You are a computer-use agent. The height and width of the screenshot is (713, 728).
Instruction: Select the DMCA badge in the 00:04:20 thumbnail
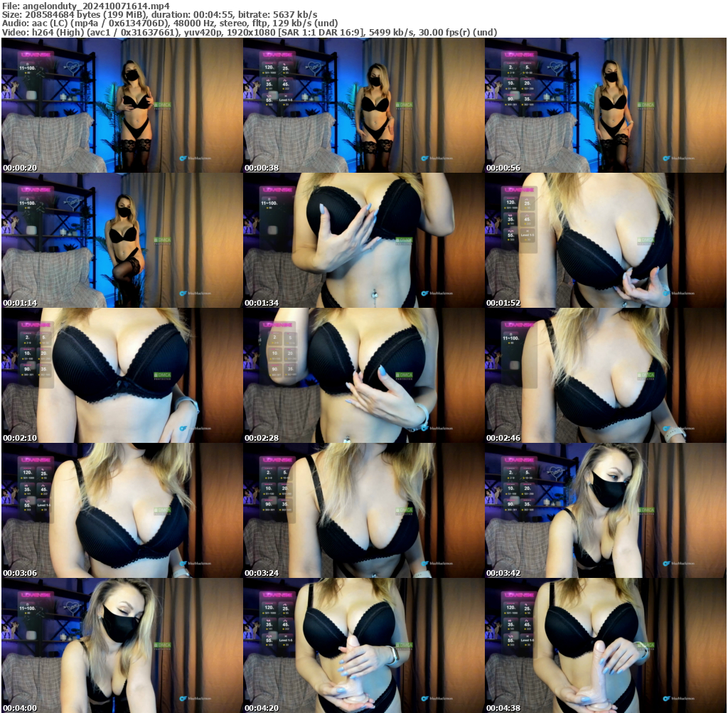pyautogui.click(x=405, y=645)
